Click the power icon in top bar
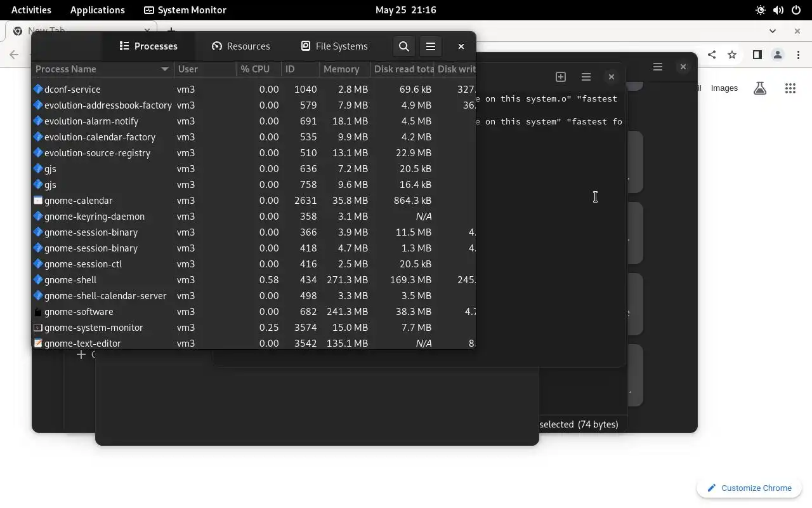Screen dimensions: 812x508 [796, 10]
